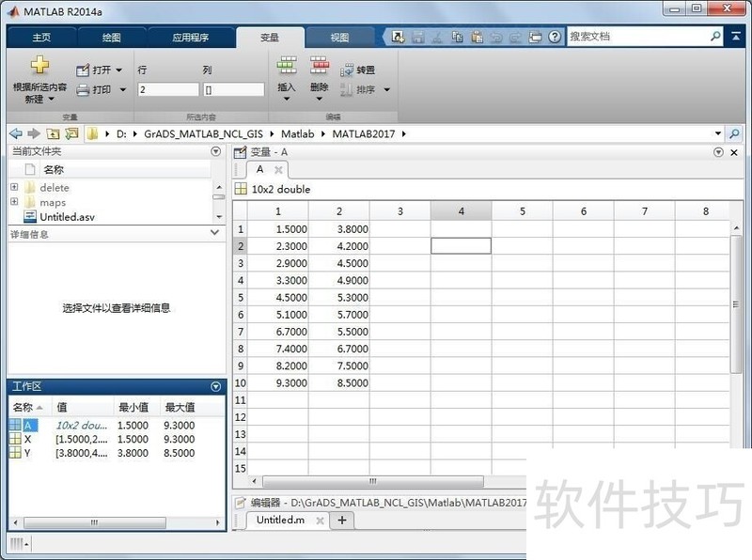Click the Workspace horizontal scrollbar

95,522
